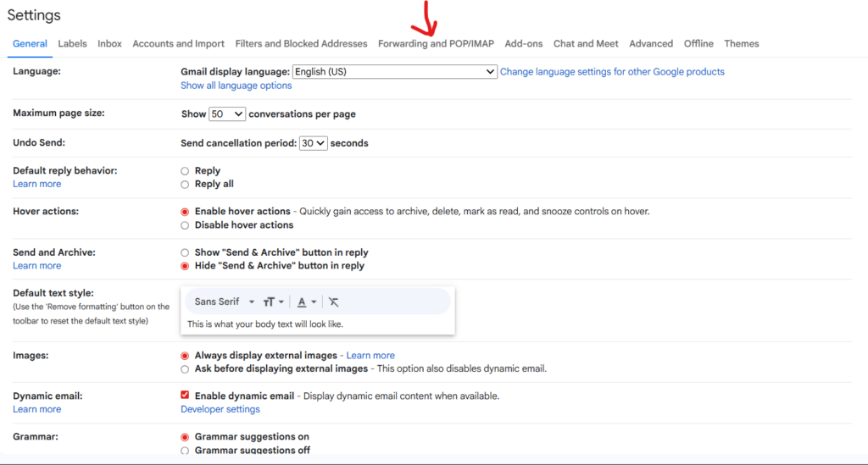This screenshot has width=868, height=465.
Task: Select Show "Send & Archive" button option
Action: pos(185,252)
